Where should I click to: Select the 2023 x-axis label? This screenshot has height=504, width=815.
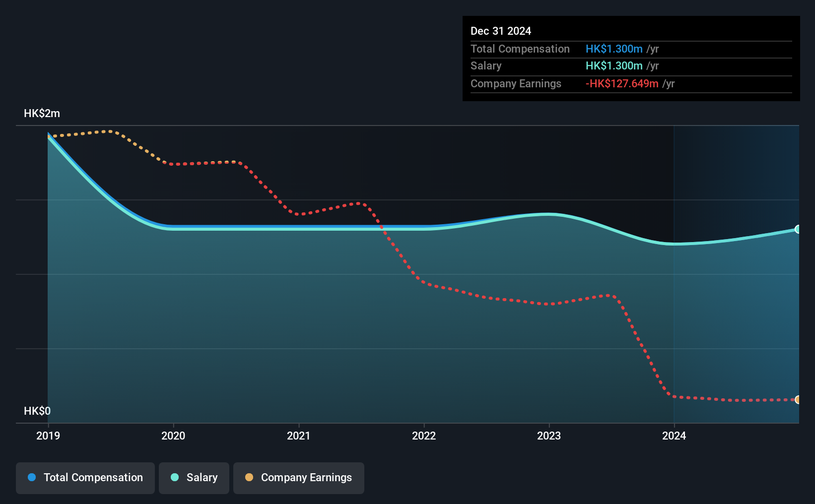click(549, 436)
